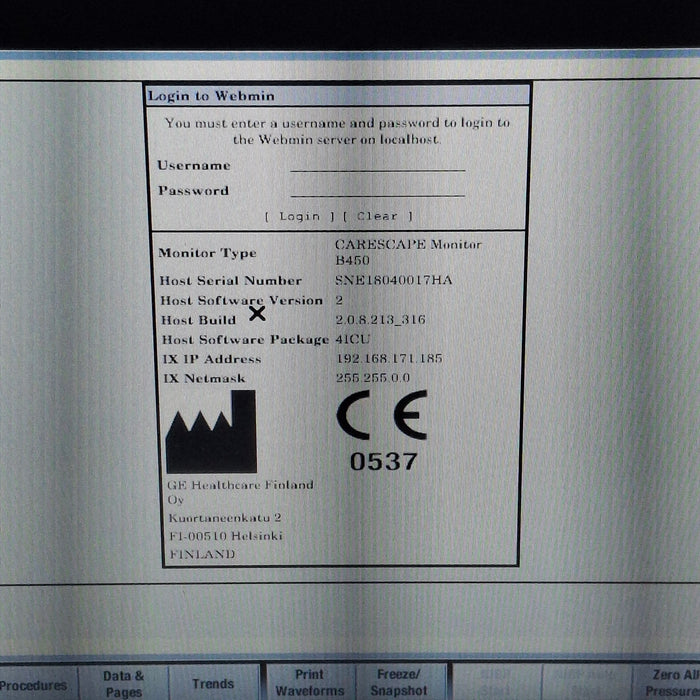Click the Username label
The image size is (700, 700).
(x=194, y=165)
